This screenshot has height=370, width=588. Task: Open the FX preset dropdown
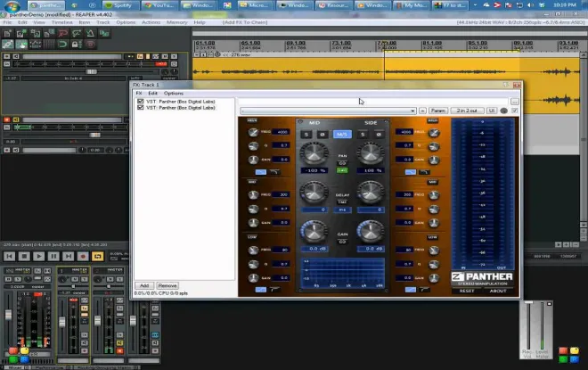(328, 111)
